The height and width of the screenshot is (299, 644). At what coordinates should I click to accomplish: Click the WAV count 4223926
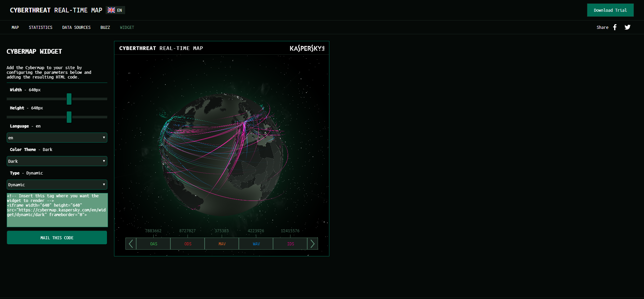point(256,231)
